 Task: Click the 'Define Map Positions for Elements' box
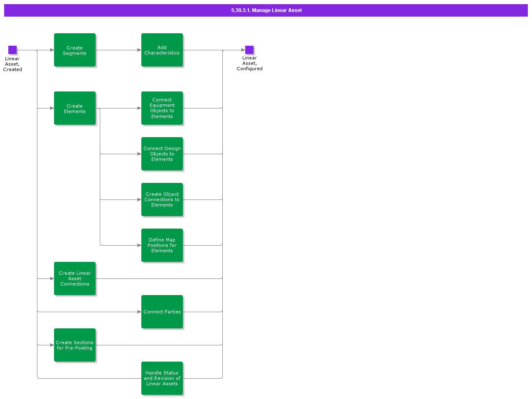click(162, 245)
